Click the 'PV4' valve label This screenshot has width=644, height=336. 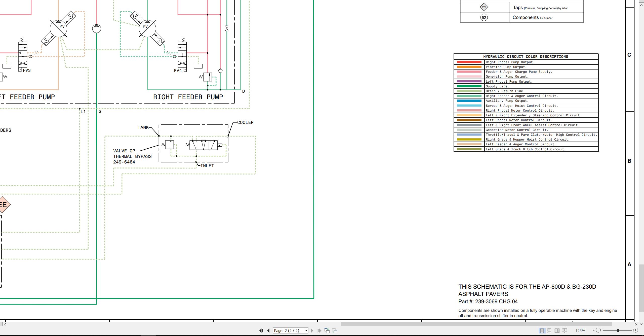click(x=178, y=71)
